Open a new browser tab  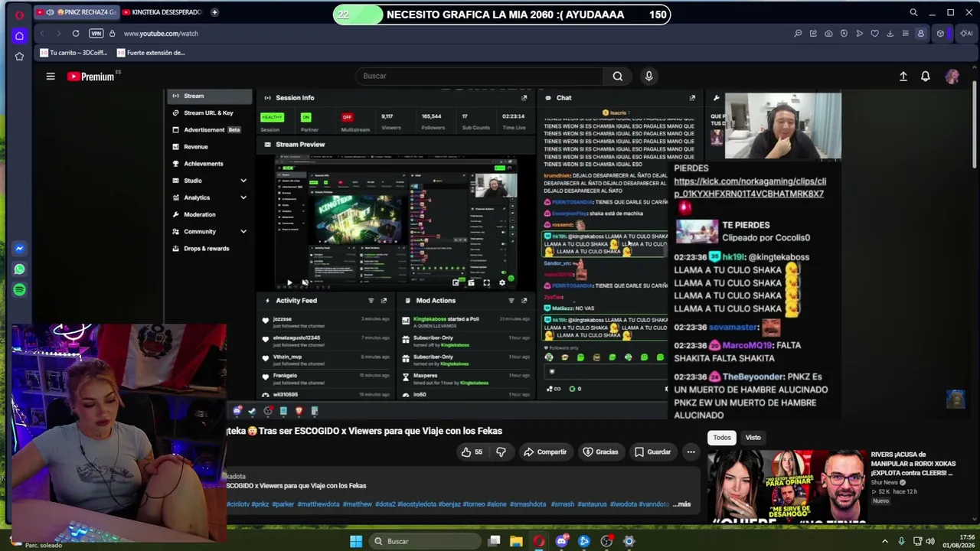(214, 12)
